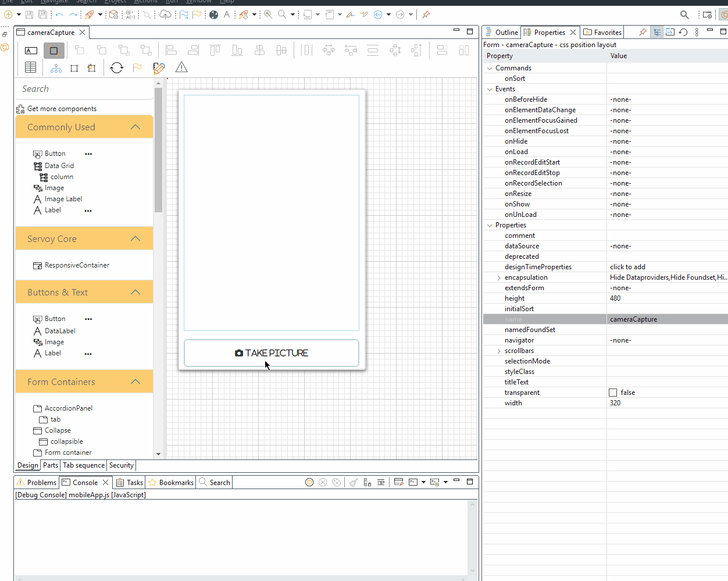
Task: Click the restore defaults arrow in Properties panel
Action: point(683,33)
